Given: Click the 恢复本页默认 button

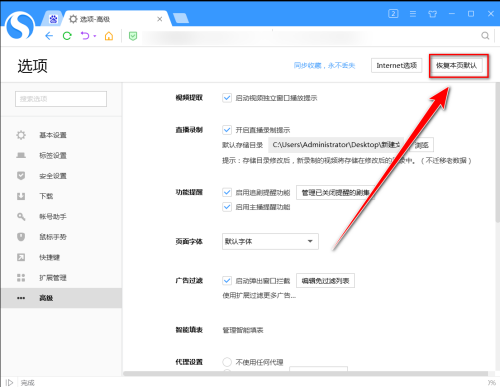Looking at the screenshot, I should click(x=456, y=65).
